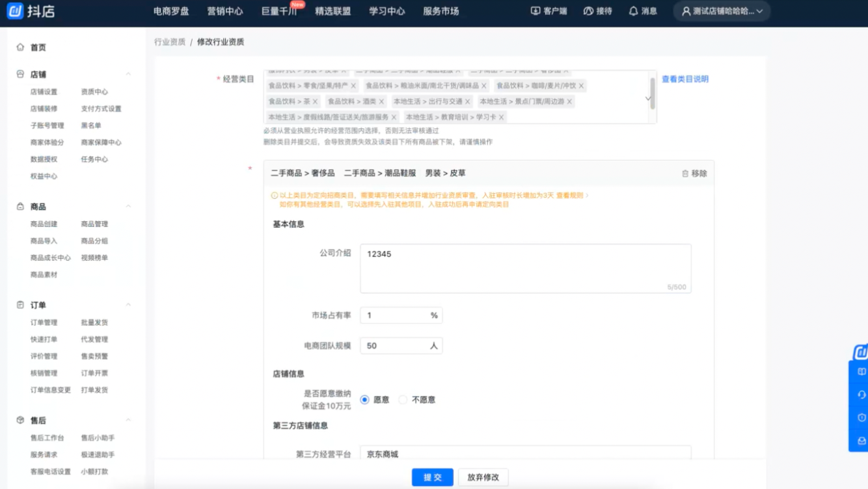Collapse the 店铺 sidebar section

tap(128, 74)
